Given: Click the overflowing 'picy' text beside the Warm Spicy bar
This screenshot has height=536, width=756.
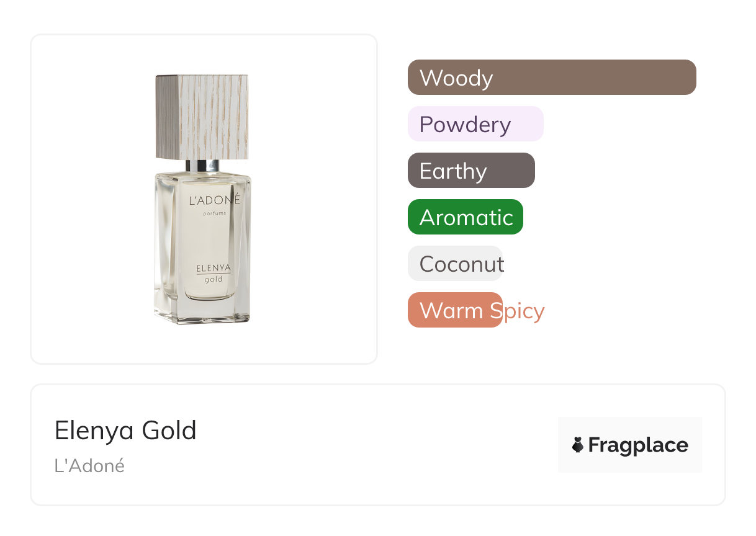Looking at the screenshot, I should click(x=524, y=310).
